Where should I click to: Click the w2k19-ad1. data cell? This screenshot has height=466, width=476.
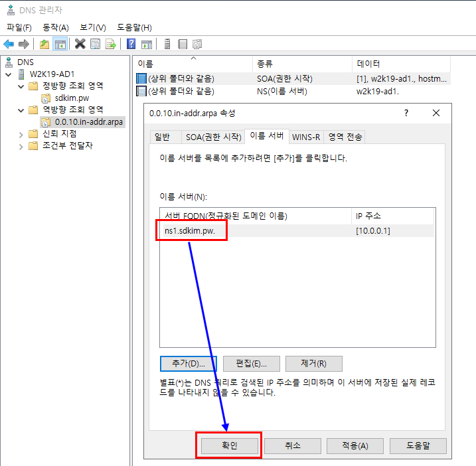[377, 91]
